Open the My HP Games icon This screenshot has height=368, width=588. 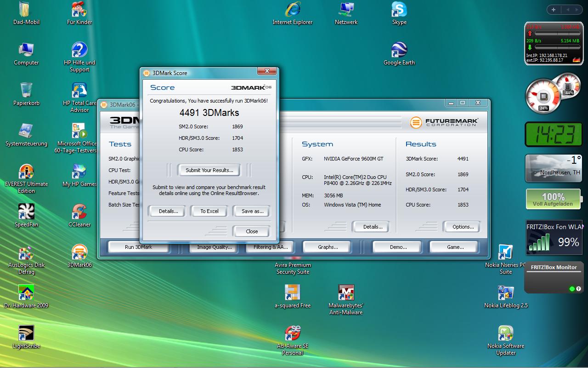click(79, 176)
